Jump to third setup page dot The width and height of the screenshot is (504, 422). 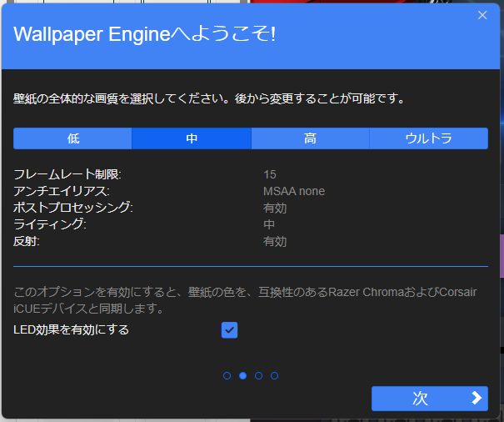coord(259,375)
